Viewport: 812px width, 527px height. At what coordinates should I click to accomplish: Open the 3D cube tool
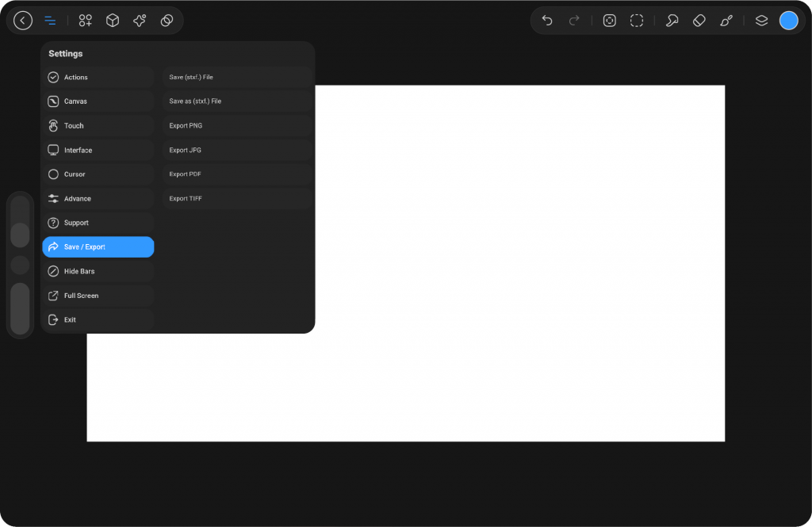tap(113, 21)
